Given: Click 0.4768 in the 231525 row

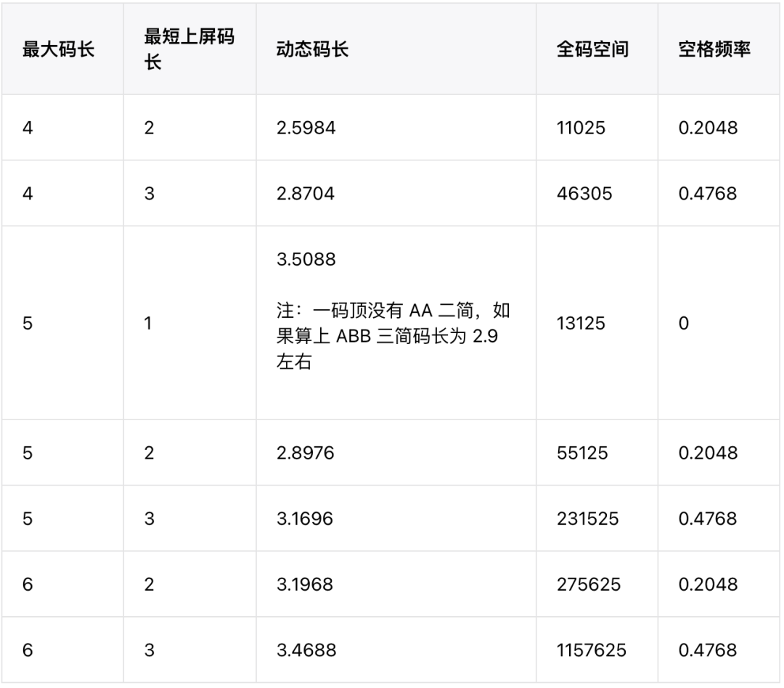Looking at the screenshot, I should pyautogui.click(x=708, y=518).
